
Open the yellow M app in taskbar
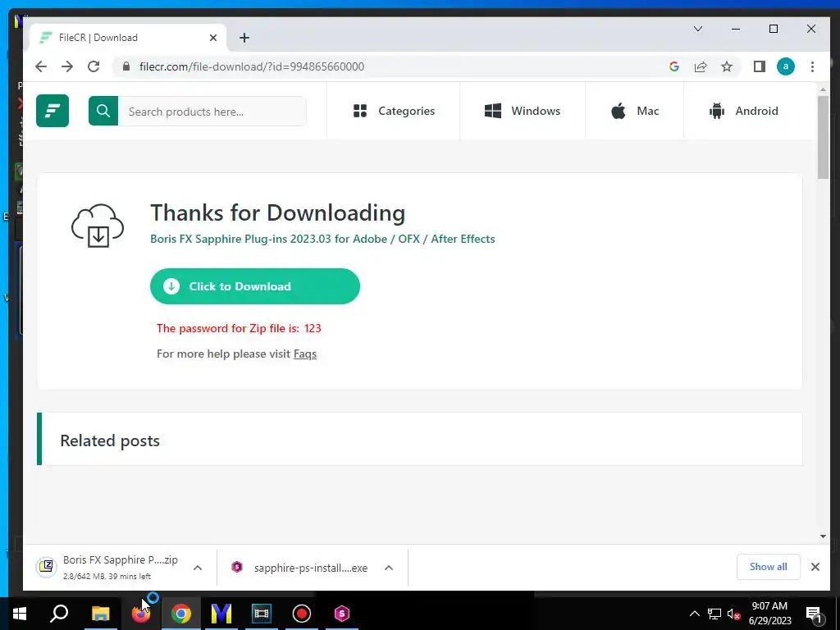(x=221, y=614)
